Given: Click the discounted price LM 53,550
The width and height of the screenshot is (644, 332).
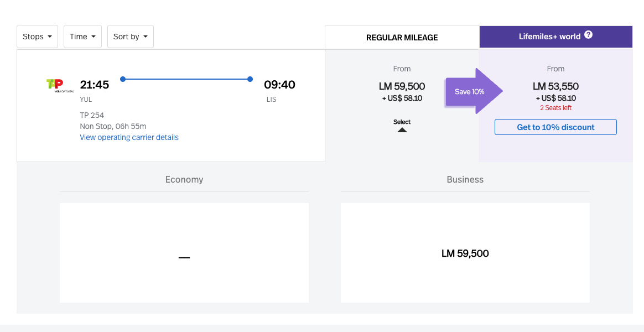Looking at the screenshot, I should coord(555,86).
